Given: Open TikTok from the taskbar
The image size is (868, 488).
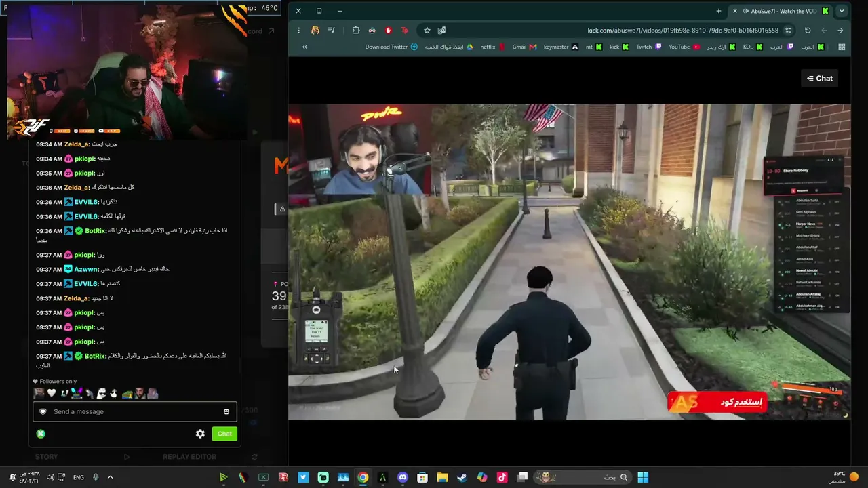Looking at the screenshot, I should click(502, 477).
